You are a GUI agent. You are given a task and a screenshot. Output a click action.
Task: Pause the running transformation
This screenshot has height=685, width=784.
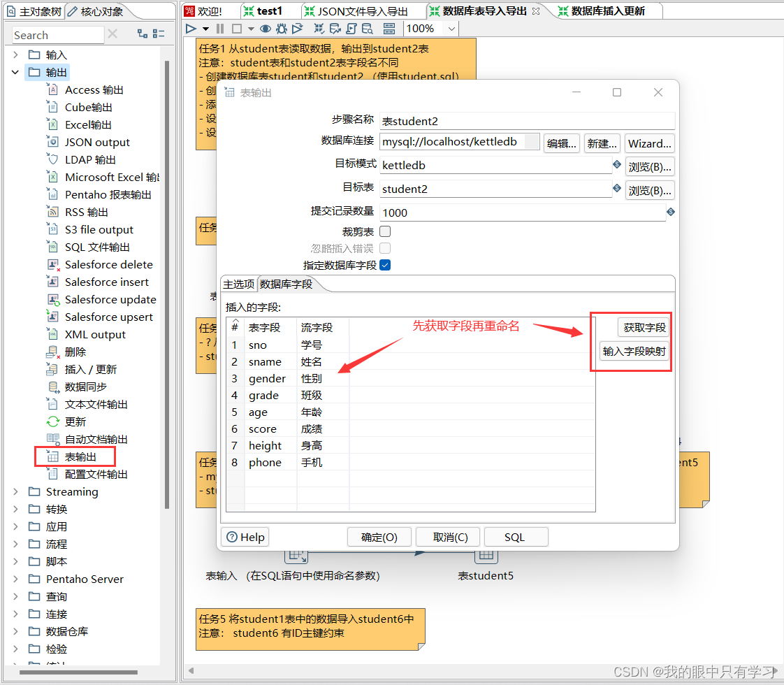220,29
